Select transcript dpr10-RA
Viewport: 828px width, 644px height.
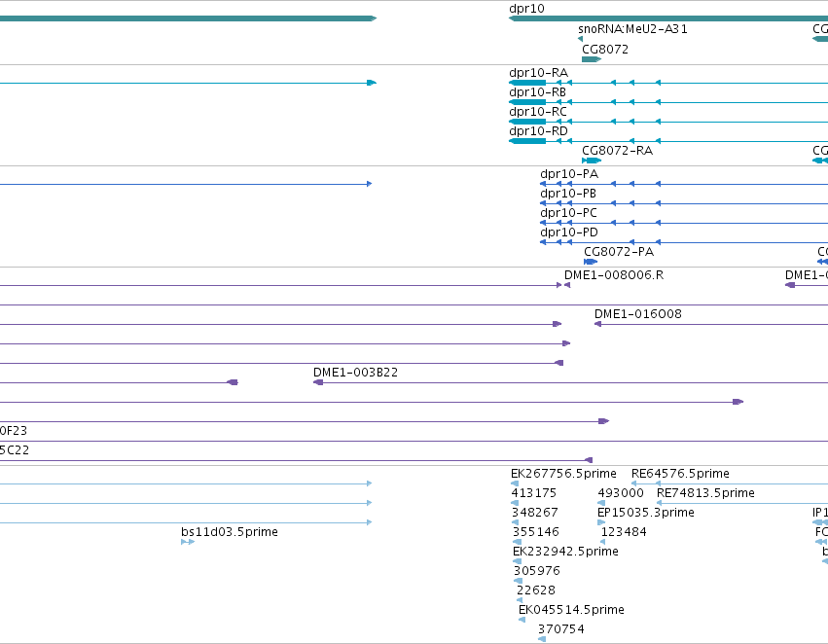(539, 73)
